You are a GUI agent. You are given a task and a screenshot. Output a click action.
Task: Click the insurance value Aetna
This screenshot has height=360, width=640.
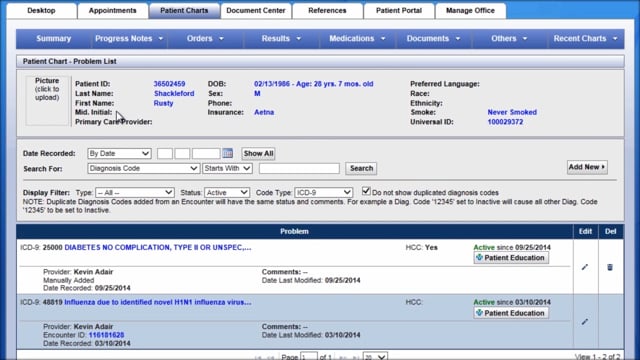264,112
